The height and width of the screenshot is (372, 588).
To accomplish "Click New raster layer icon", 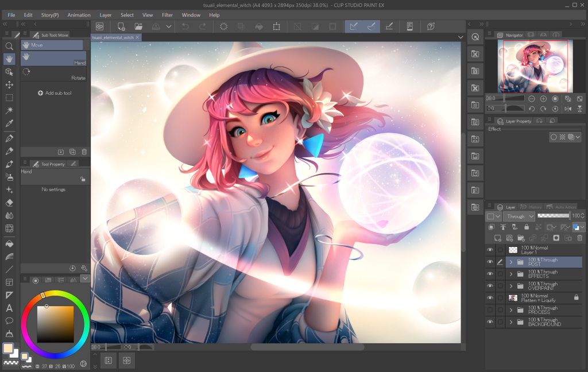I will tap(498, 238).
